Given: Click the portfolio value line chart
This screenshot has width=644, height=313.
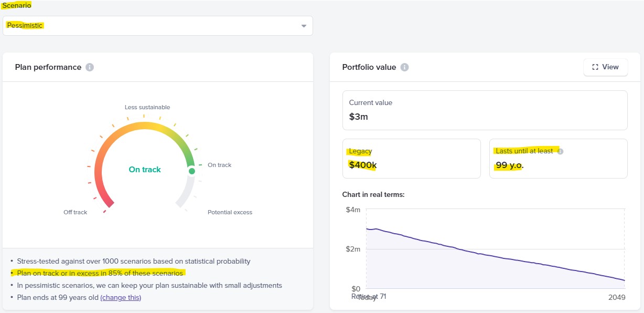Looking at the screenshot, I should pos(495,249).
